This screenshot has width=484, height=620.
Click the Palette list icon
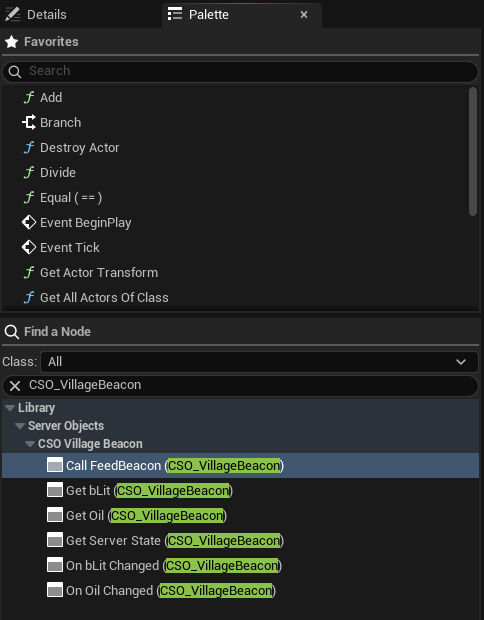175,14
